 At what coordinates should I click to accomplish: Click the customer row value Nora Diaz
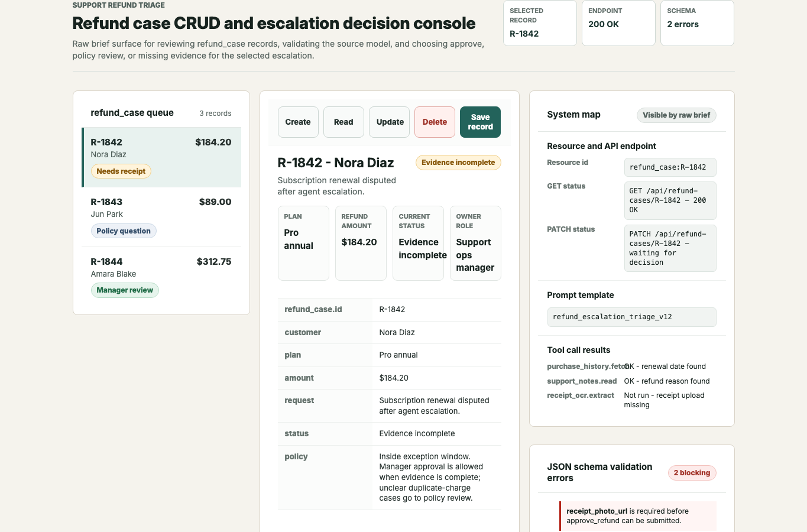click(x=397, y=333)
